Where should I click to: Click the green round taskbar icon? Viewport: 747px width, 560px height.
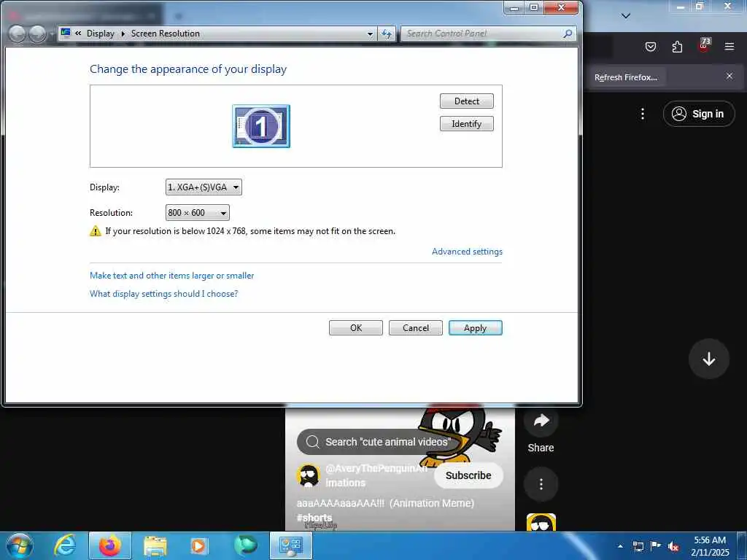[x=245, y=545]
